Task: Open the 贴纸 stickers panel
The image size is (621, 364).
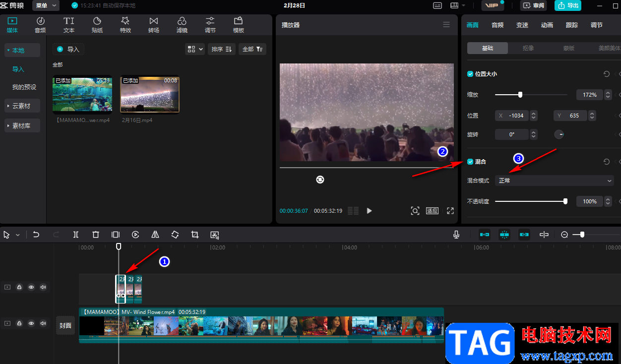Action: click(x=97, y=25)
